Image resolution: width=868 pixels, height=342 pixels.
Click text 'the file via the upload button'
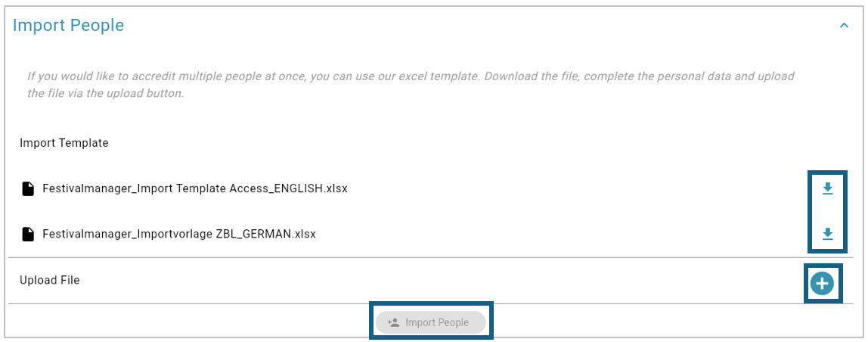tap(105, 94)
